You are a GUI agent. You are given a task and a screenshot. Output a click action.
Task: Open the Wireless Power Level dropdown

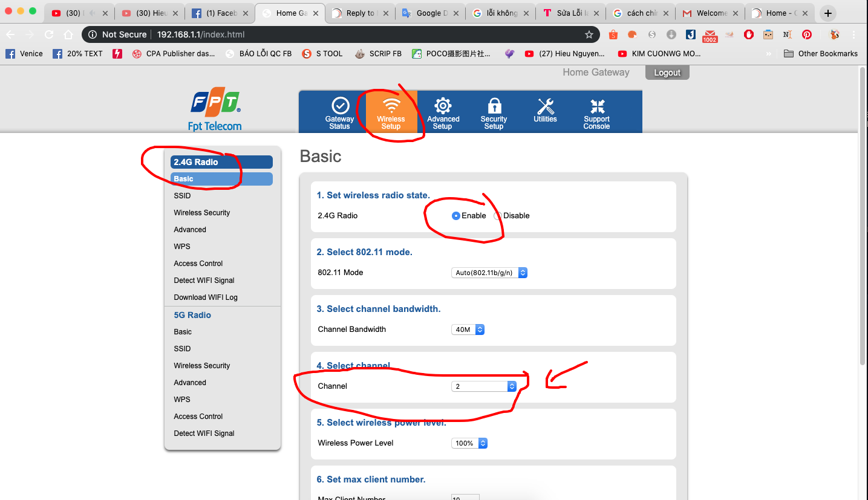[x=469, y=443]
